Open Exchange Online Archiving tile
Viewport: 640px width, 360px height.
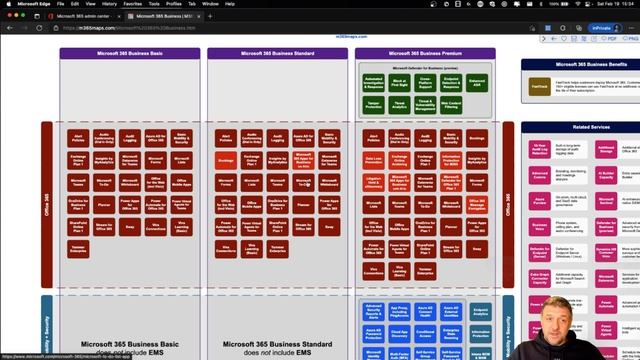(399, 161)
